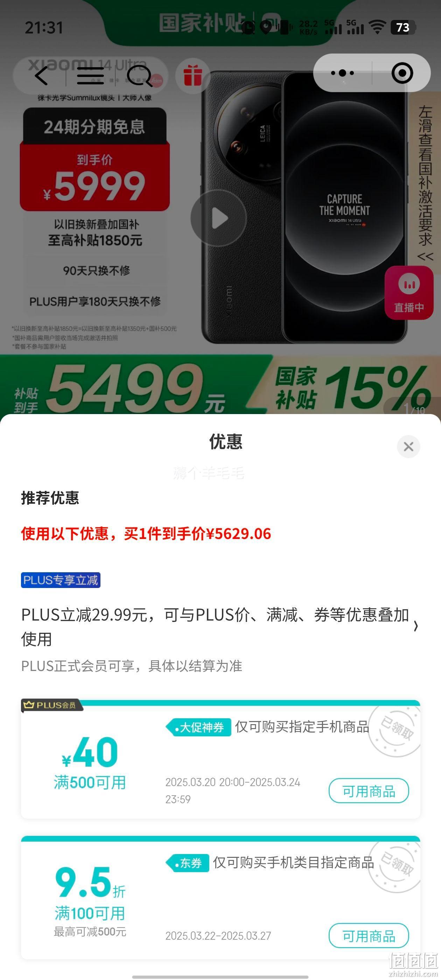441x980 pixels.
Task: Expand the PLUS立减29.99元 details chevron
Action: pos(416,626)
